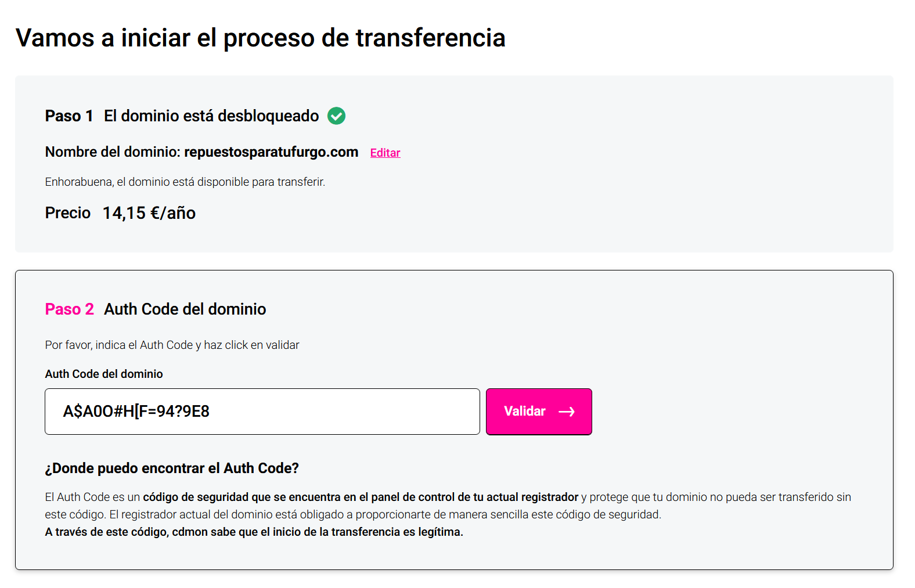Click the small 'Auth Code del dominio' field label
This screenshot has width=915, height=588.
pos(104,374)
